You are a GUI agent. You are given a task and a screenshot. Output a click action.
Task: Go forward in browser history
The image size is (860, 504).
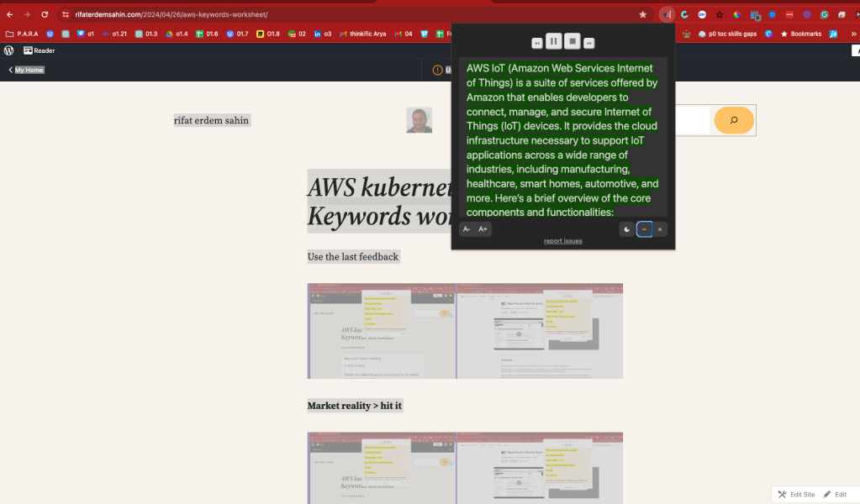pos(27,15)
